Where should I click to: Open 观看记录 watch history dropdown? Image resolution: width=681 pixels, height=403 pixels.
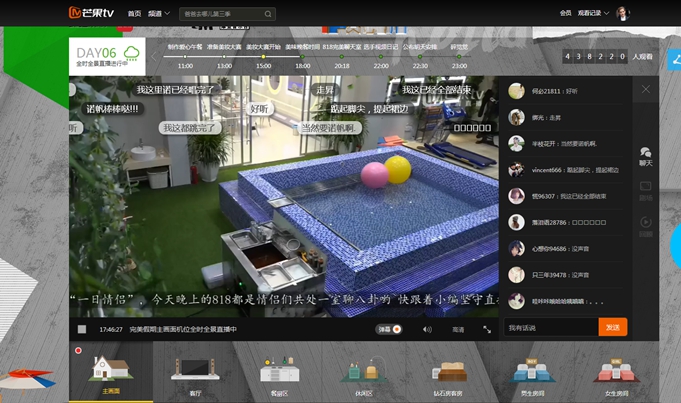(x=591, y=14)
